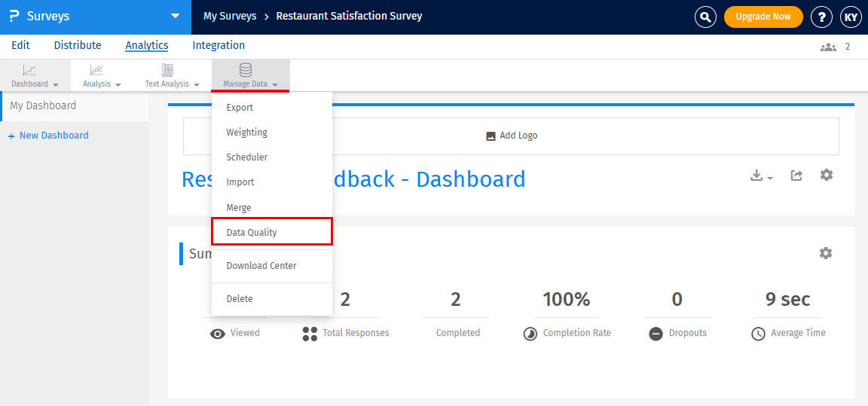
Task: Expand the Surveys product dropdown
Action: 175,16
